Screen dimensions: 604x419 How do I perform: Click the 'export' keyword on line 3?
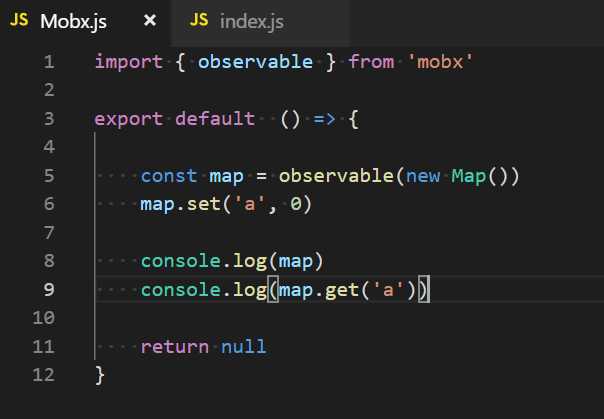(129, 119)
